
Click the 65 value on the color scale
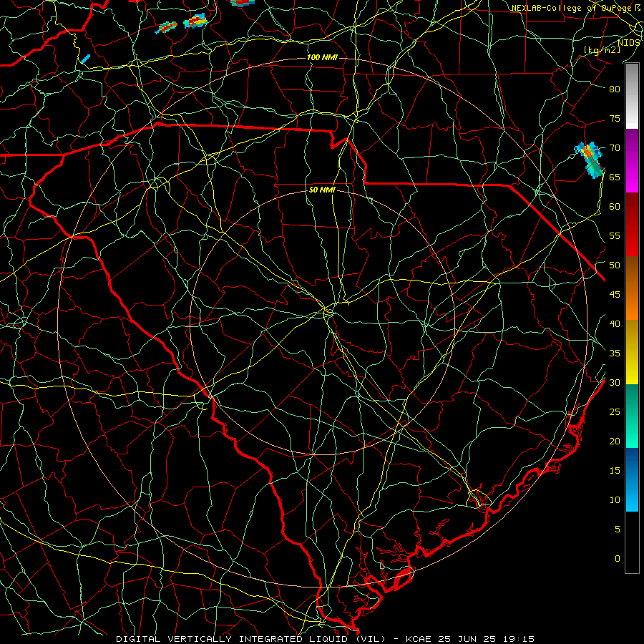[615, 177]
